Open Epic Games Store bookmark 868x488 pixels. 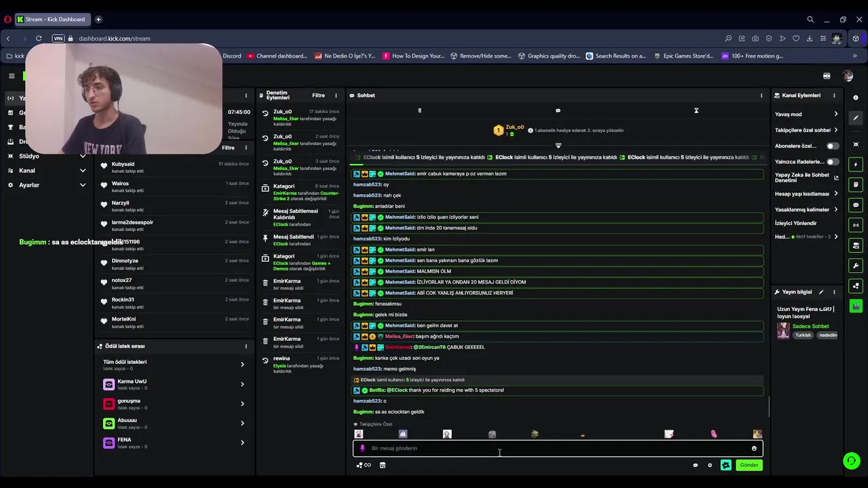coord(684,56)
